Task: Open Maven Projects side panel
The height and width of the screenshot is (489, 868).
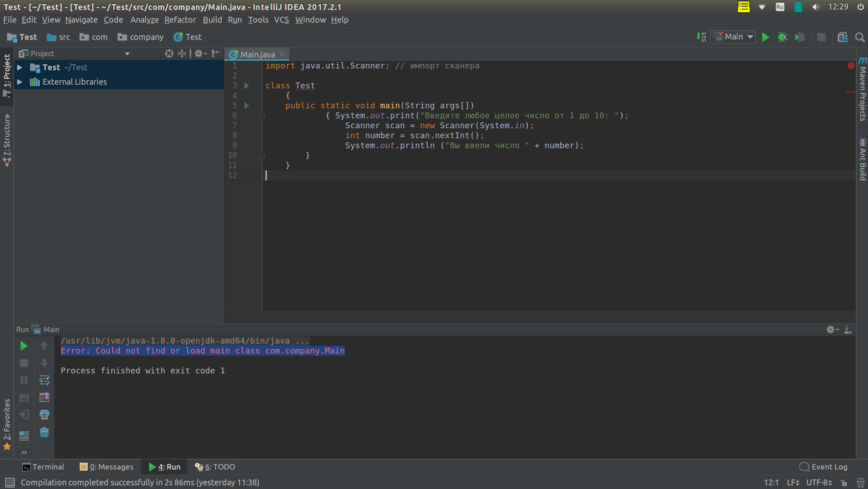Action: pyautogui.click(x=862, y=89)
